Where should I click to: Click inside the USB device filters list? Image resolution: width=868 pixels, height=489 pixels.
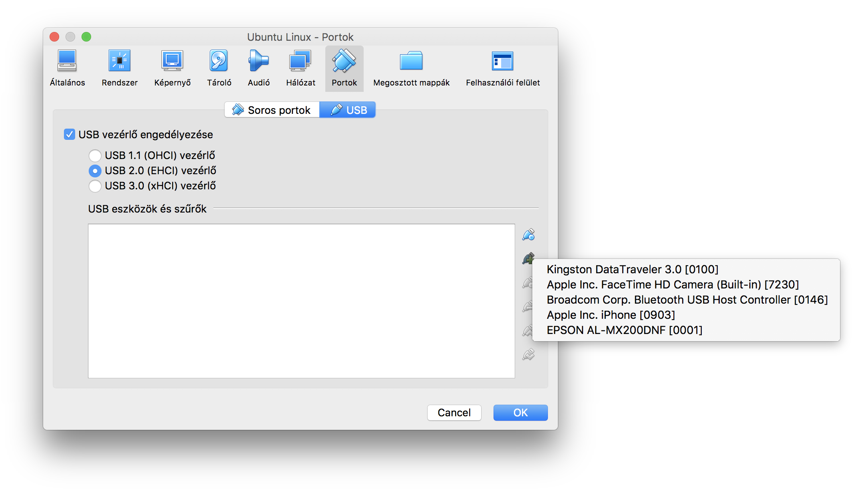(301, 301)
